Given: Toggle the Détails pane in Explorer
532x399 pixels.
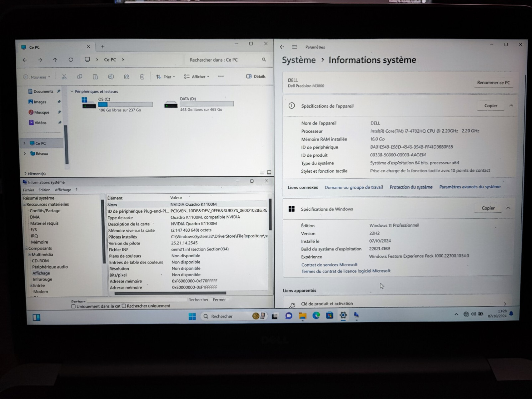Looking at the screenshot, I should click(256, 77).
